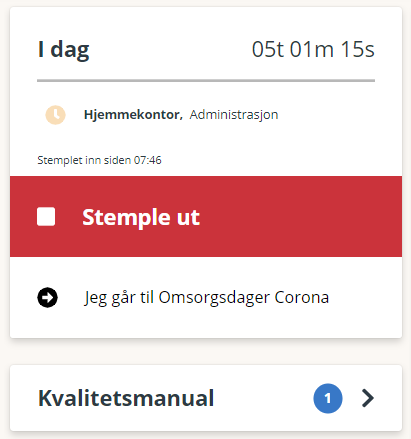Open the Kvalitetsmanual card
Screen dimensions: 411x439
coord(206,398)
